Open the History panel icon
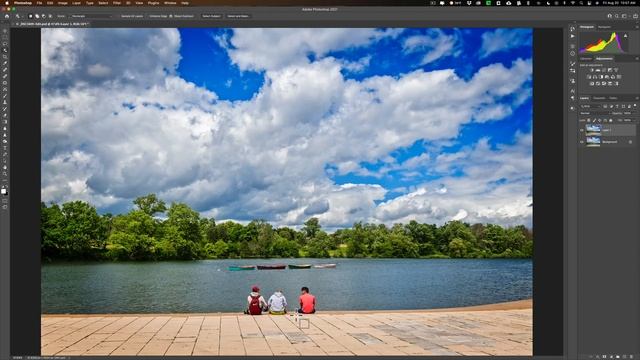The image size is (640, 360). click(573, 28)
